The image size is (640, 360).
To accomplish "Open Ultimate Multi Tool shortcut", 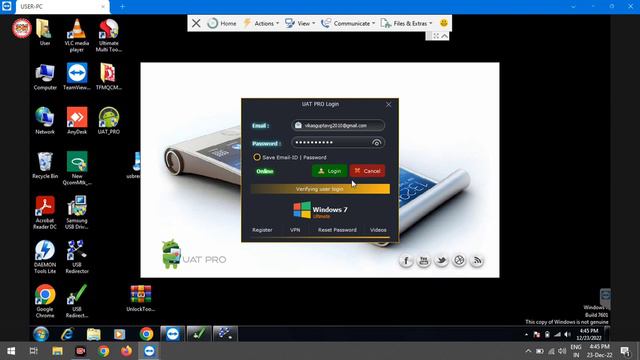I will [109, 36].
